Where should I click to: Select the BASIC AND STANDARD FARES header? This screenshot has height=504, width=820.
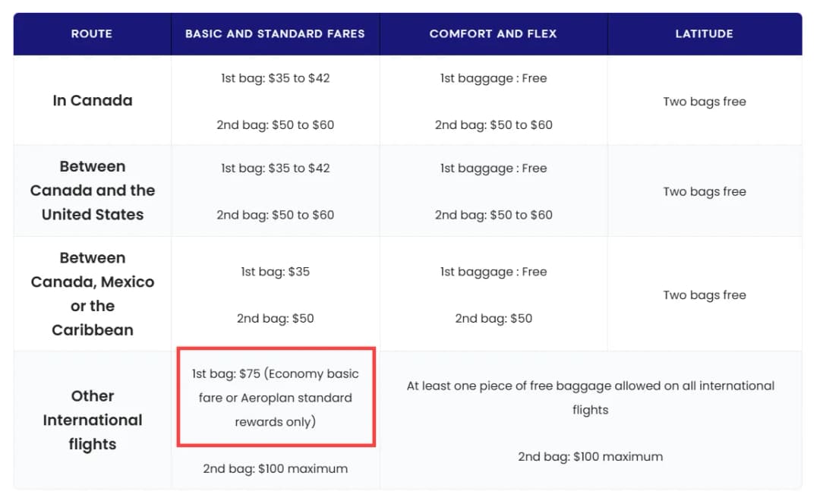(x=275, y=33)
